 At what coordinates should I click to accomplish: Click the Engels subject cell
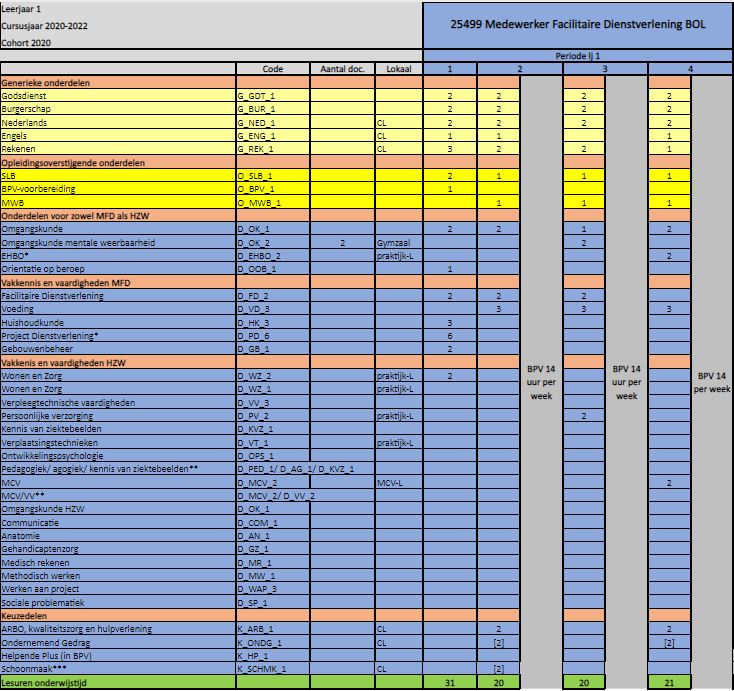(x=118, y=136)
